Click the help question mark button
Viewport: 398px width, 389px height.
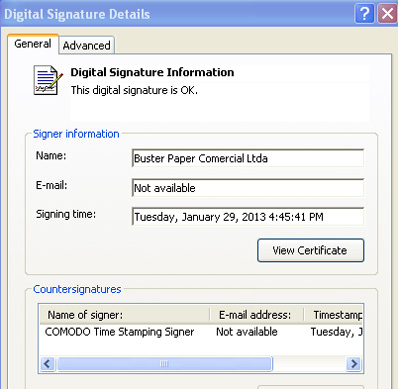(x=364, y=14)
